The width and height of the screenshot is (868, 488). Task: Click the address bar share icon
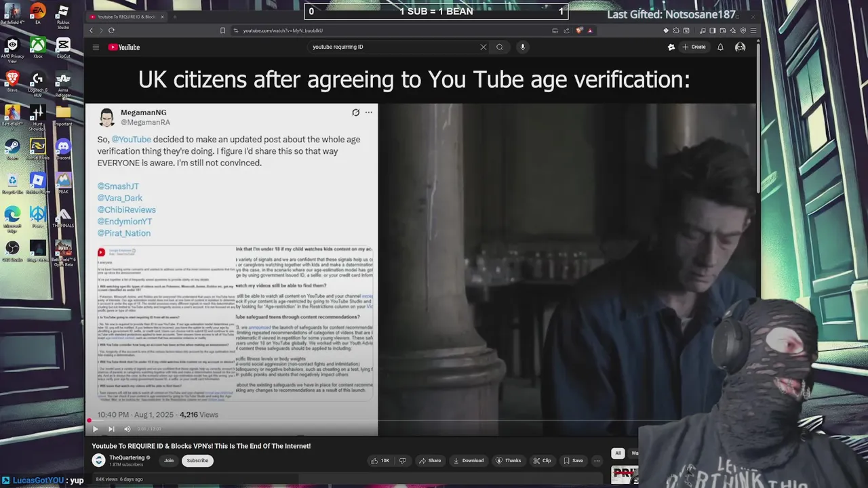566,30
